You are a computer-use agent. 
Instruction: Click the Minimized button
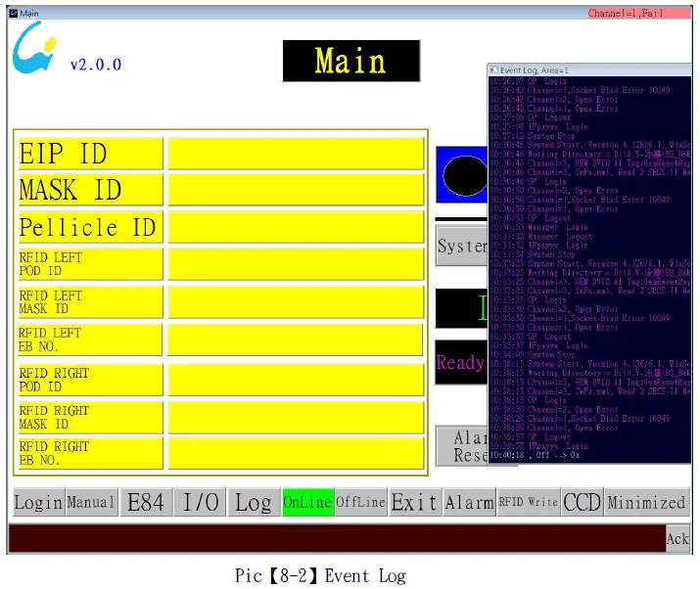[647, 503]
